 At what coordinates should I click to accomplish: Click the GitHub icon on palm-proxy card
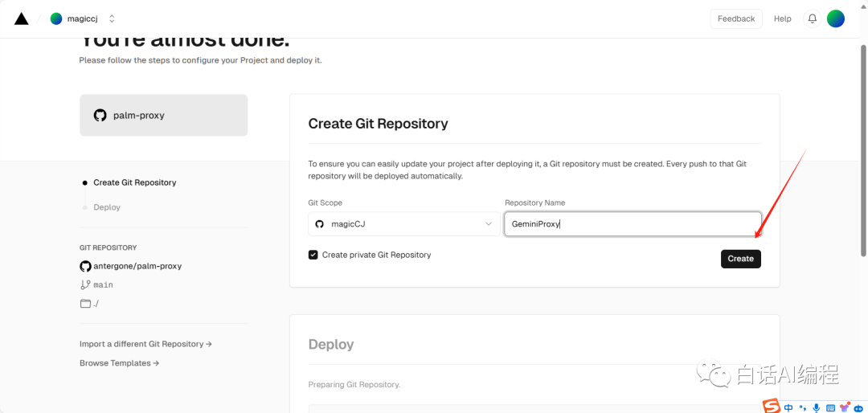point(100,115)
